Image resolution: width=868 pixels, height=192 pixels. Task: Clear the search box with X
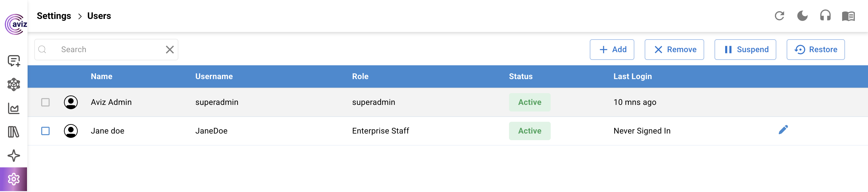170,49
